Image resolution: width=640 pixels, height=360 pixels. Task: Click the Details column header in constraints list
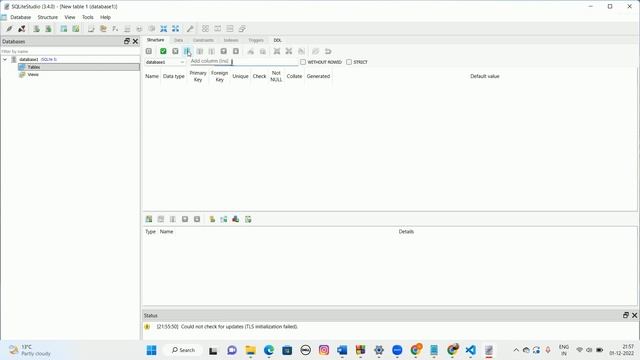(x=406, y=231)
